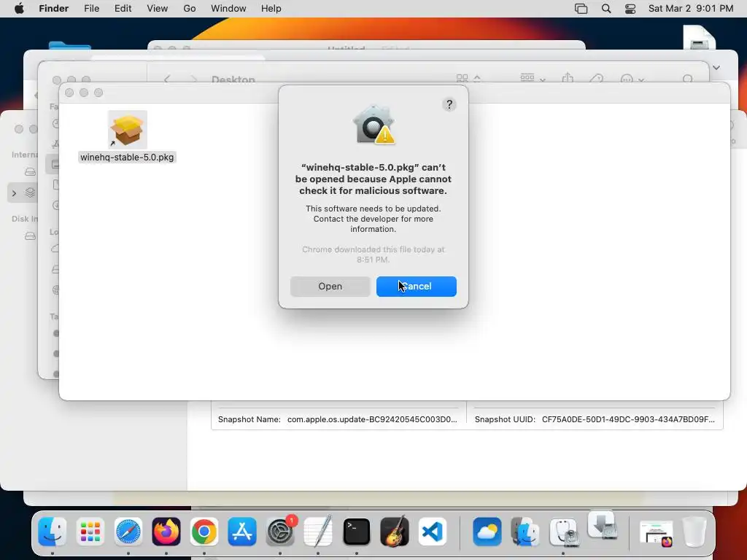Open the More actions dropdown in Desktop window
The width and height of the screenshot is (747, 560).
pos(632,79)
